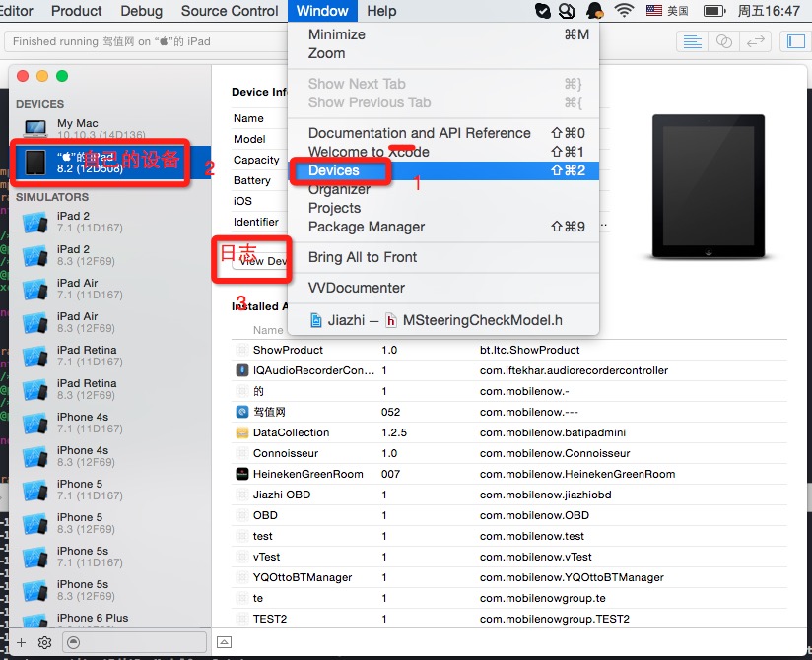
Task: Choose Package Manager menu item
Action: click(443, 227)
